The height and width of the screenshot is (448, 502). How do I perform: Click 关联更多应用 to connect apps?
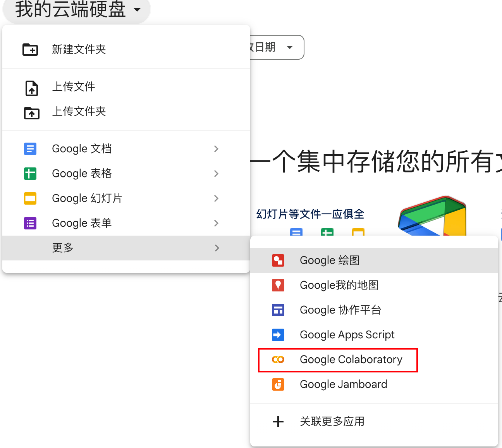coord(374,422)
